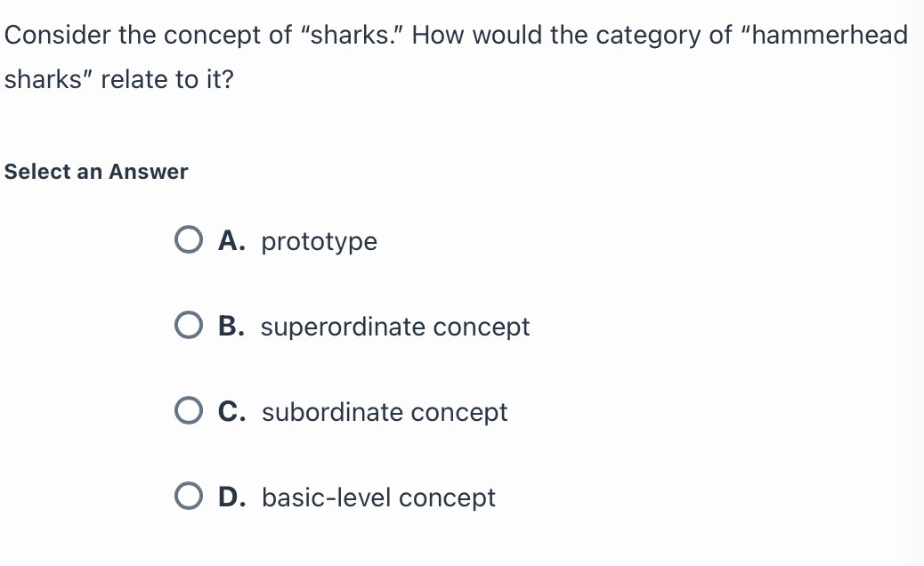Screen dimensions: 924x566
Task: Click the bold letter "B." label
Action: coord(231,327)
